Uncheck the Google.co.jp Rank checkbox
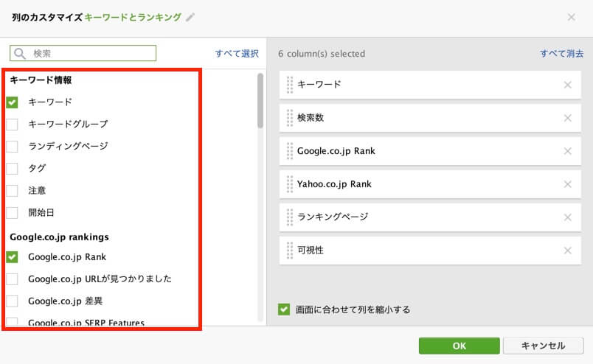 click(x=12, y=257)
